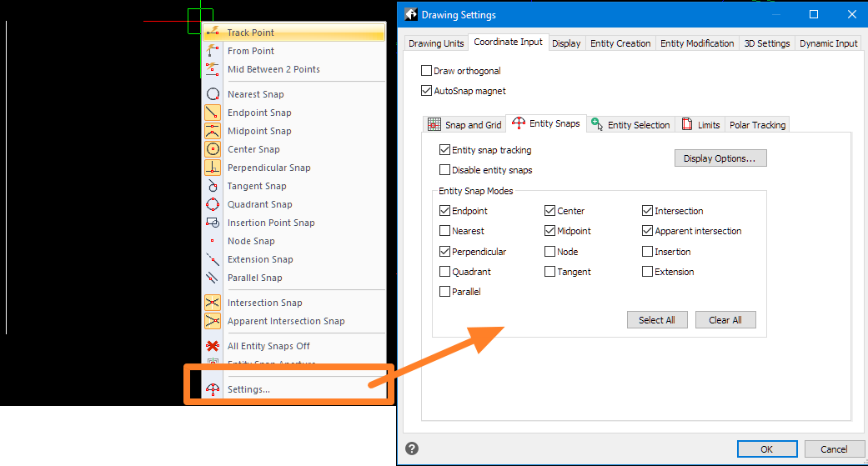Viewport: 868px width, 466px height.
Task: Click the Endpoint Snap icon
Action: [x=213, y=113]
